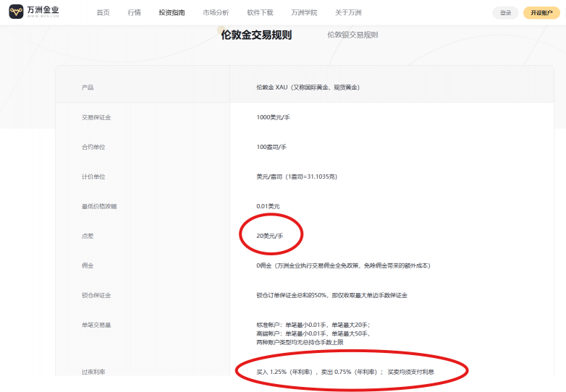Click the 过夜利率 label
This screenshot has width=566, height=392.
pyautogui.click(x=93, y=372)
